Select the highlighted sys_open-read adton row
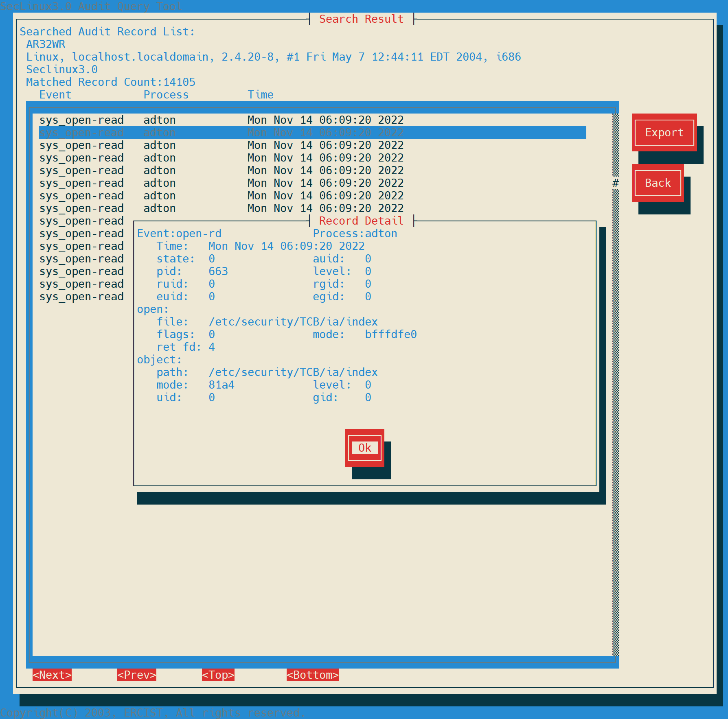The image size is (728, 719). click(x=313, y=133)
